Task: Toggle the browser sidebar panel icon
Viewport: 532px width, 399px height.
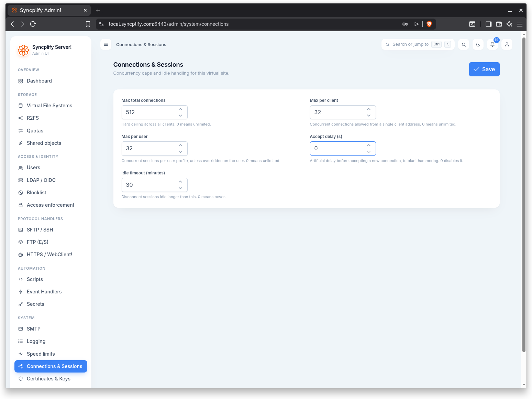Action: [x=488, y=24]
